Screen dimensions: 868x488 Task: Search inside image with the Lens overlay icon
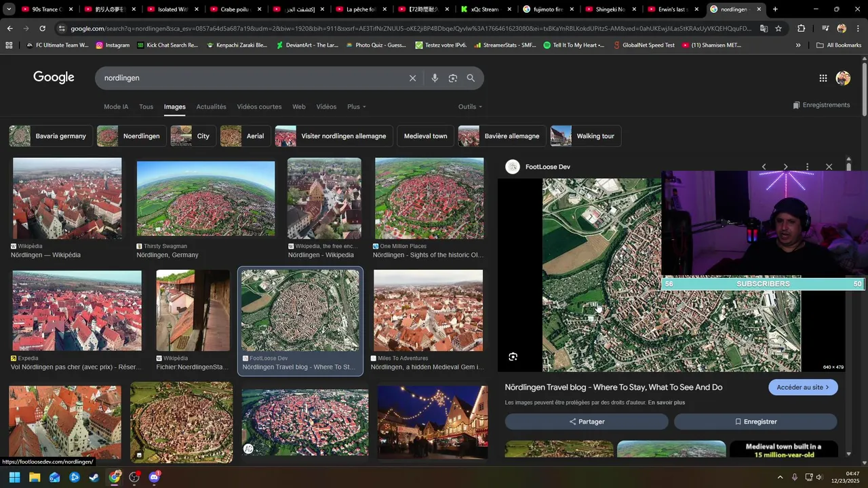tap(513, 357)
